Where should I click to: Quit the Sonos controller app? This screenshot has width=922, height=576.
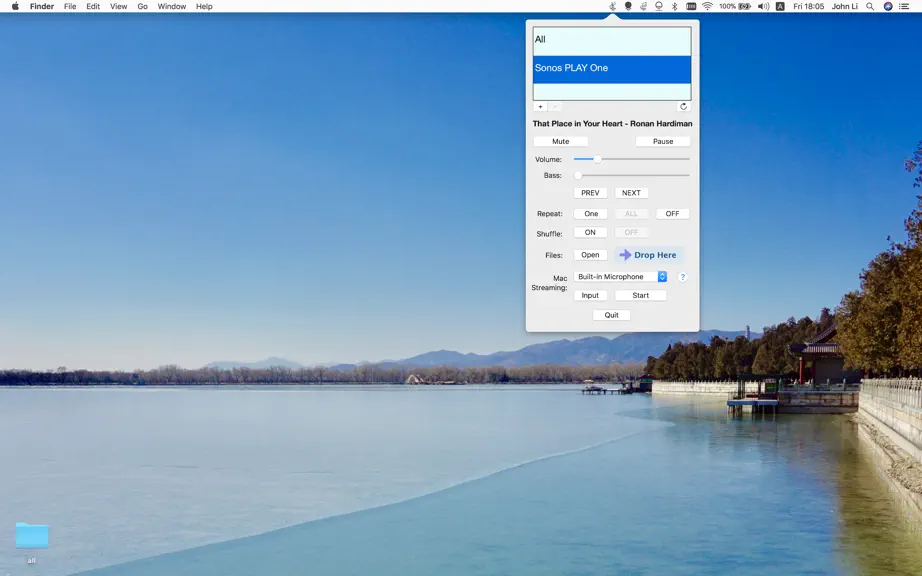[x=612, y=315]
